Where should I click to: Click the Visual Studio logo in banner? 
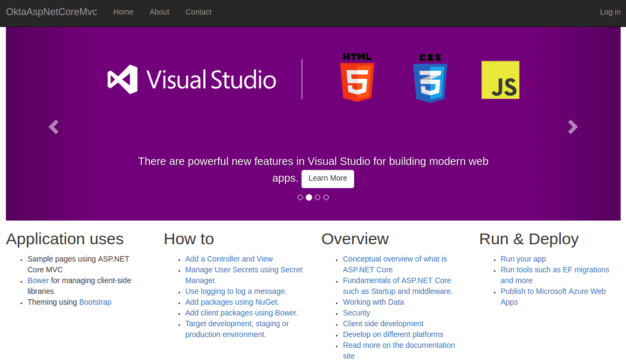pos(192,79)
